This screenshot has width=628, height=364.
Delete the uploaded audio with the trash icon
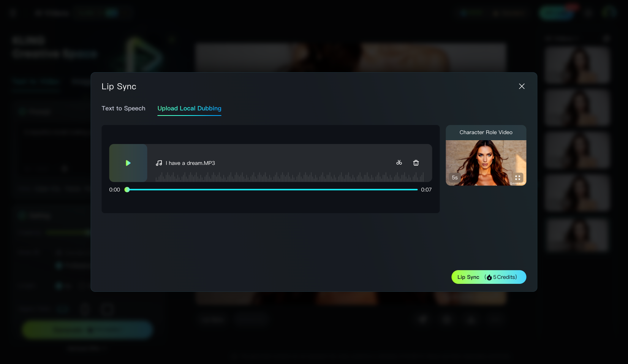[416, 163]
